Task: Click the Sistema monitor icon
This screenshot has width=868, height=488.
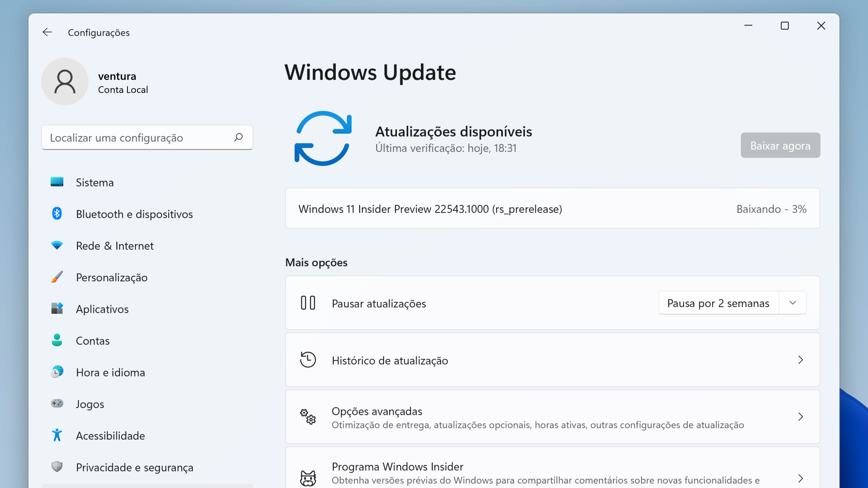Action: [57, 182]
